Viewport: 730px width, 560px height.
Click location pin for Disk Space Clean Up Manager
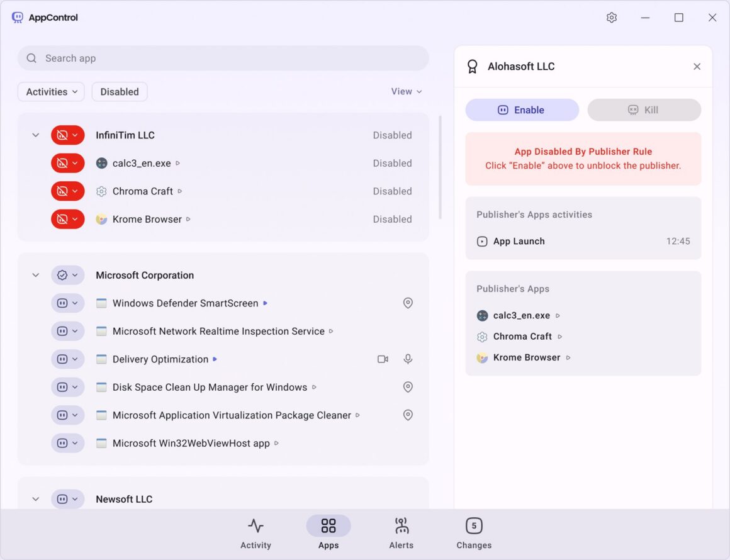408,387
